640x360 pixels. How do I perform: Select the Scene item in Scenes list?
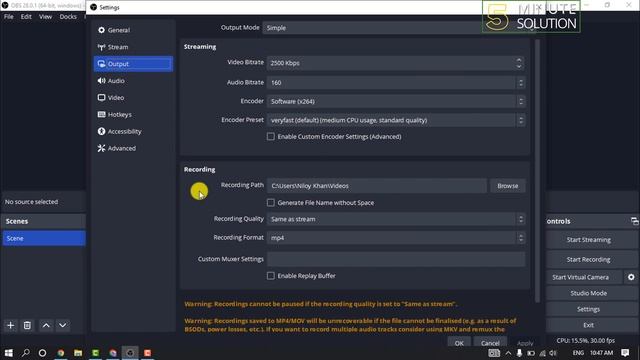coord(44,238)
